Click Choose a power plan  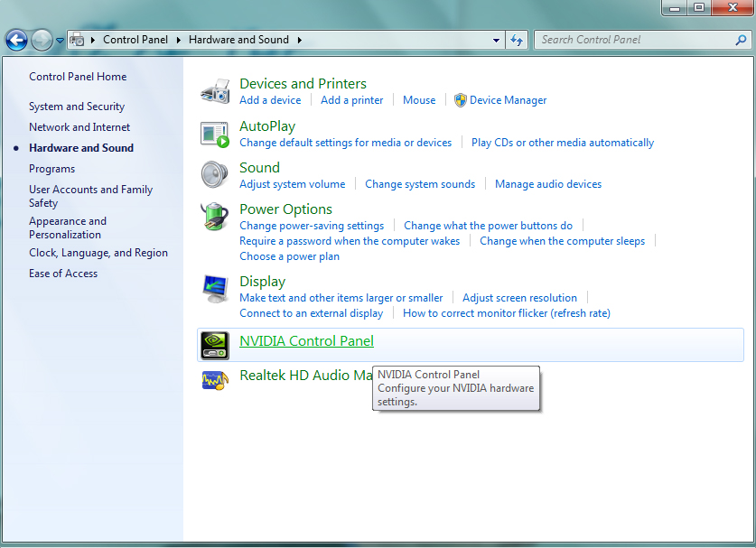point(289,256)
